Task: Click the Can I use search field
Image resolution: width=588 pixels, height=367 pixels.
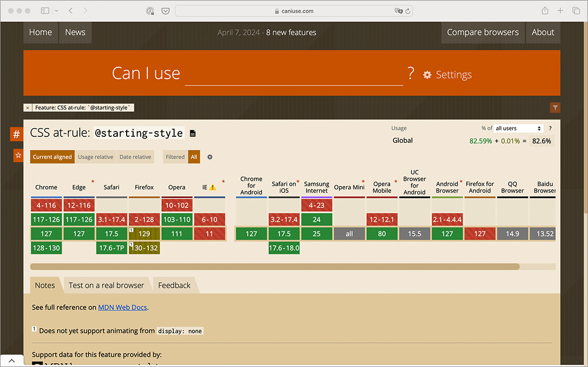Action: 294,74
